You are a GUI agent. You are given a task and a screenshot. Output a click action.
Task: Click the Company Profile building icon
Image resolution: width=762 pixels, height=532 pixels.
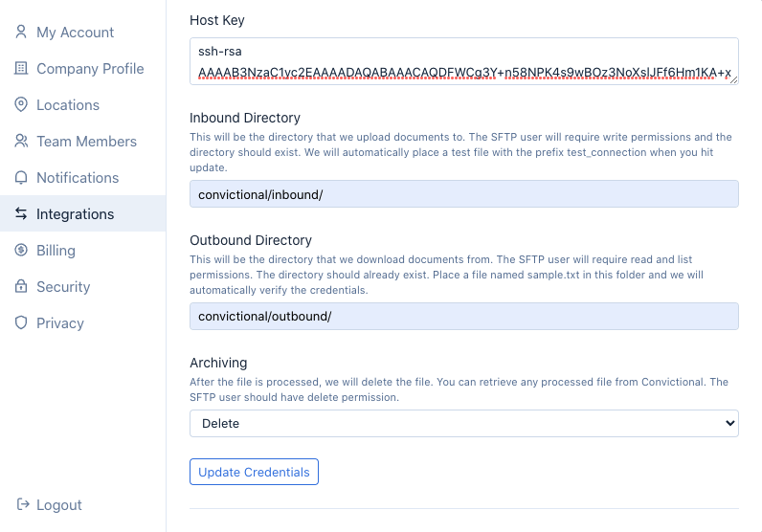(21, 68)
